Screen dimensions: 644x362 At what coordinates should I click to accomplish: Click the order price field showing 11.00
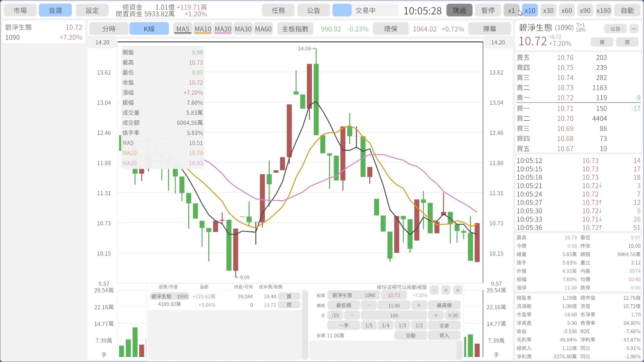click(x=394, y=305)
